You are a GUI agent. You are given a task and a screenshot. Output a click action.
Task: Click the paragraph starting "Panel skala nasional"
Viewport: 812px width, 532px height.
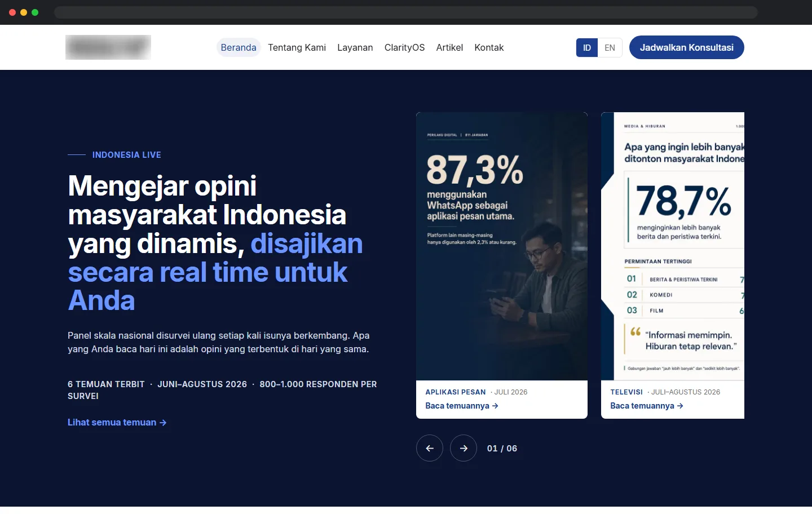[x=219, y=342]
